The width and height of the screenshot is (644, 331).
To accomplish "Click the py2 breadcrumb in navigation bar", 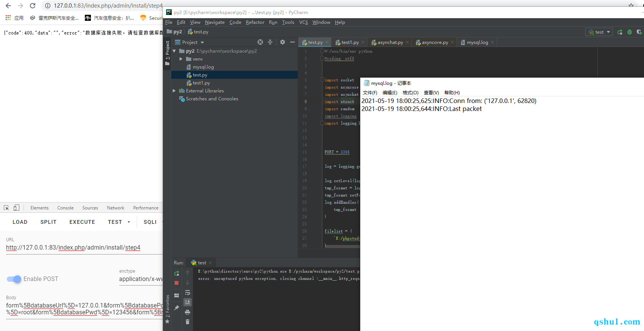I will pos(175,32).
